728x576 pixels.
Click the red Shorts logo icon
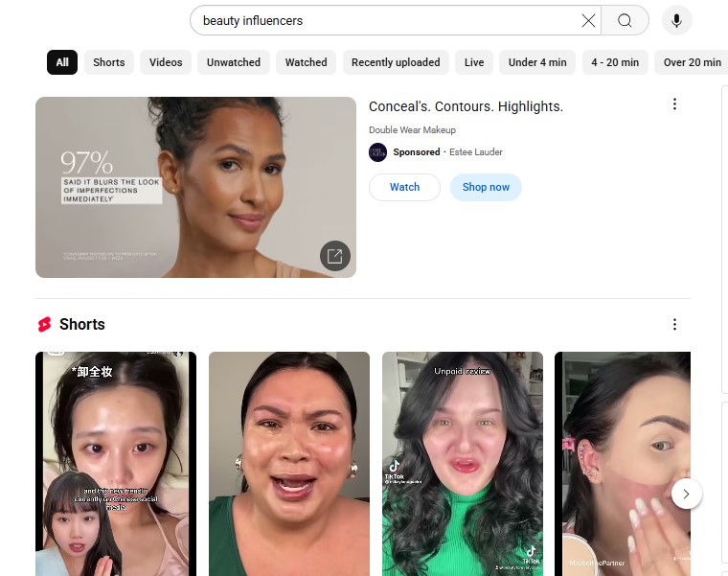point(45,324)
